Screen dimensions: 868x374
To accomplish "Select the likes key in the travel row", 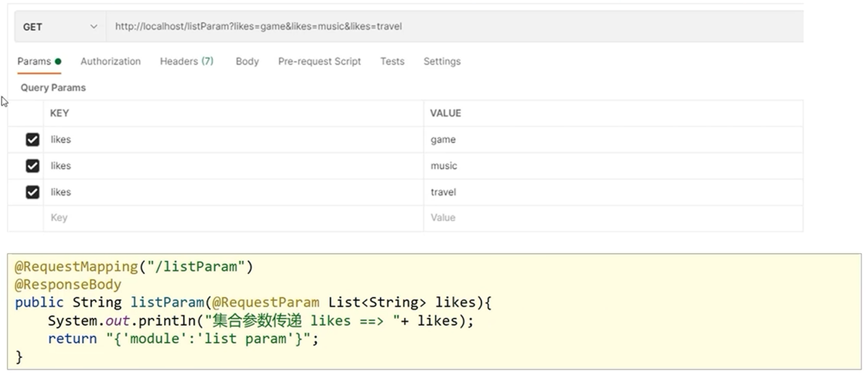I will pos(234,193).
